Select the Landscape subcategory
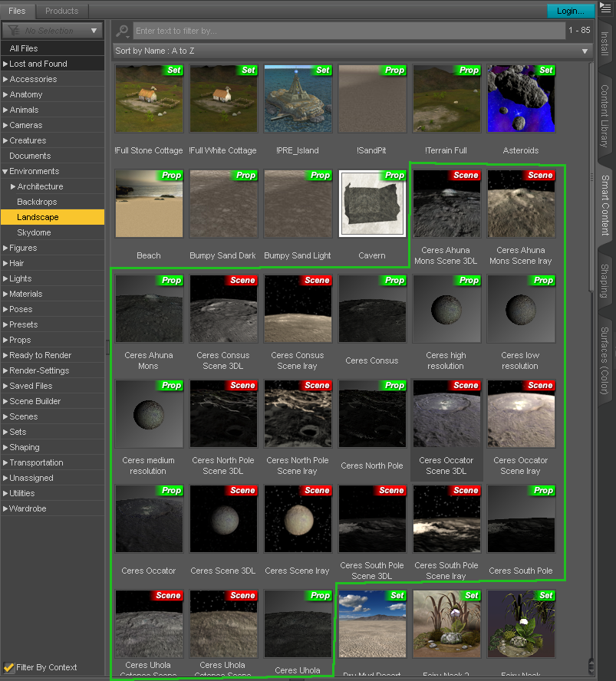The image size is (616, 681). click(53, 217)
